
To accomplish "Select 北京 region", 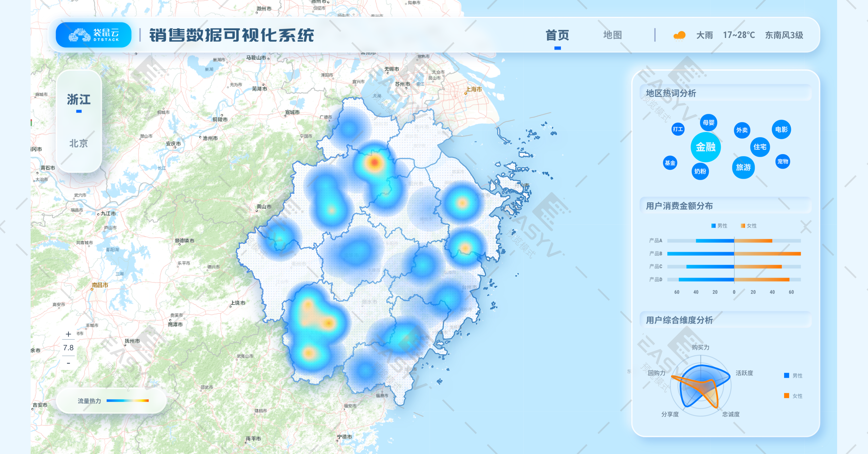I will (79, 143).
